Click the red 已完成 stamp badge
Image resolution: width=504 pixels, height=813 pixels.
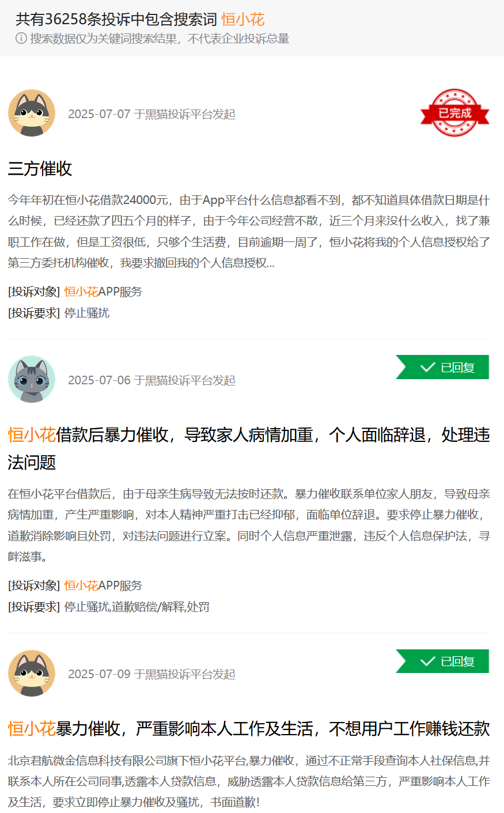[455, 113]
